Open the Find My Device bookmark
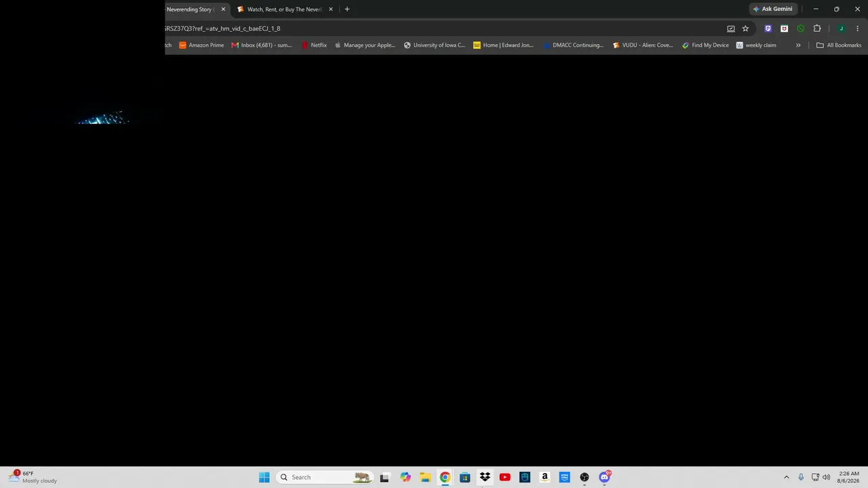The image size is (868, 488). pyautogui.click(x=705, y=45)
